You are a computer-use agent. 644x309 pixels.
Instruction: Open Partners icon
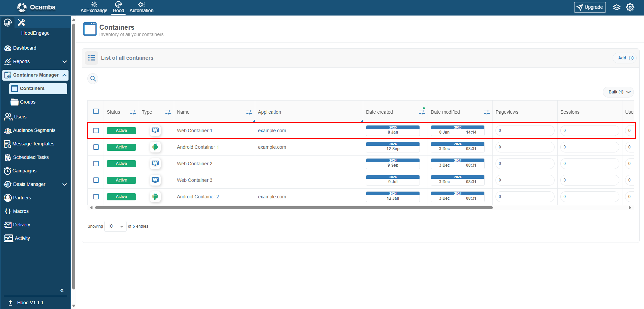click(x=8, y=198)
